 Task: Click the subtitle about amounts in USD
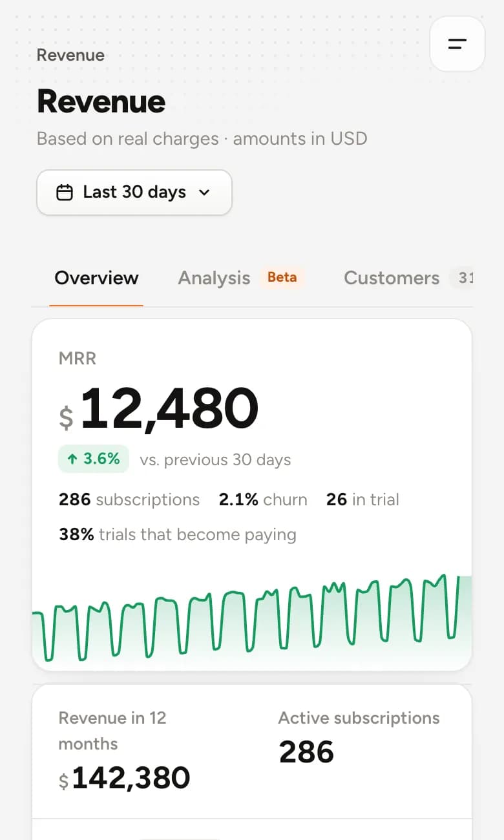pyautogui.click(x=202, y=139)
